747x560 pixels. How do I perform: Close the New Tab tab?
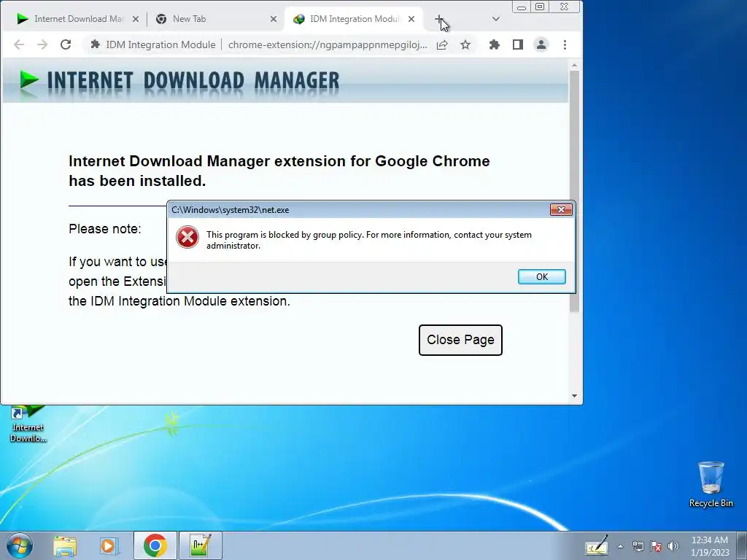click(x=274, y=19)
